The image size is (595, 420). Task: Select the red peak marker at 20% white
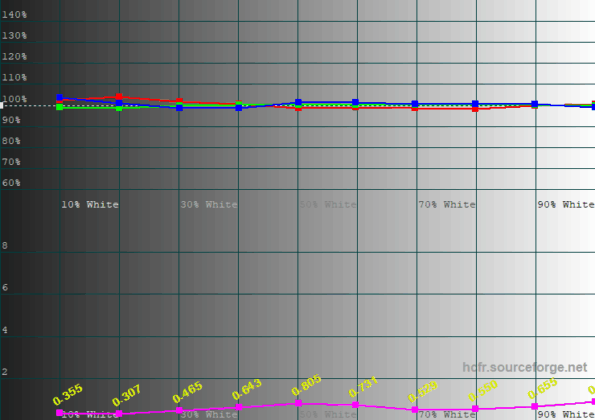click(119, 96)
